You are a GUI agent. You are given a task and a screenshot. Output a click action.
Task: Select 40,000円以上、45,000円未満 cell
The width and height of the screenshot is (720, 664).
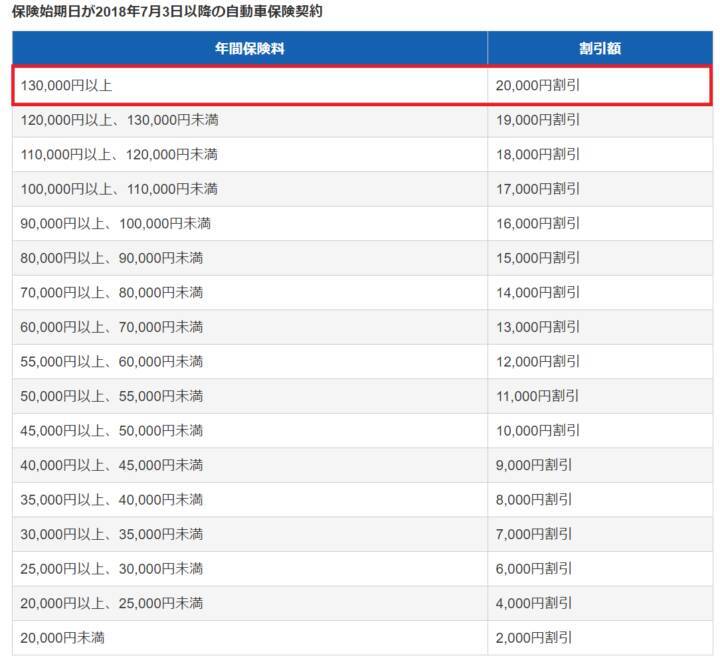(250, 465)
